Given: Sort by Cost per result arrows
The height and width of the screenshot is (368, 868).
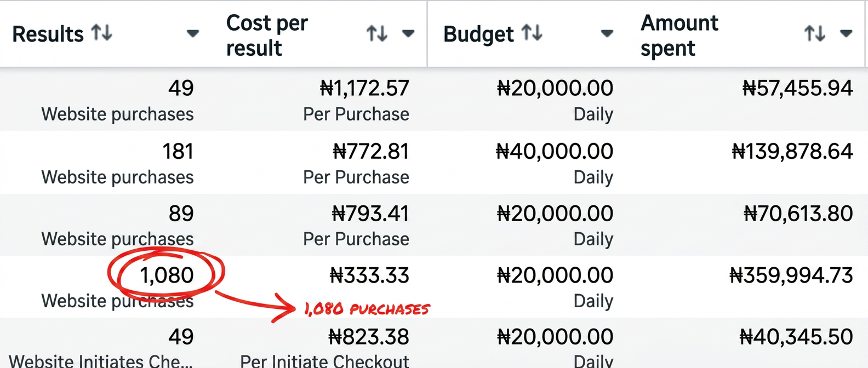Looking at the screenshot, I should 377,33.
